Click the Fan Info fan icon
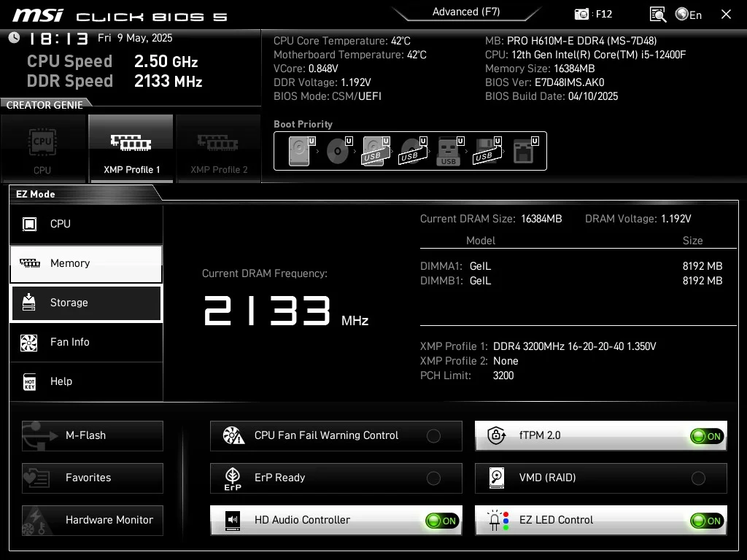The height and width of the screenshot is (560, 747). (29, 343)
